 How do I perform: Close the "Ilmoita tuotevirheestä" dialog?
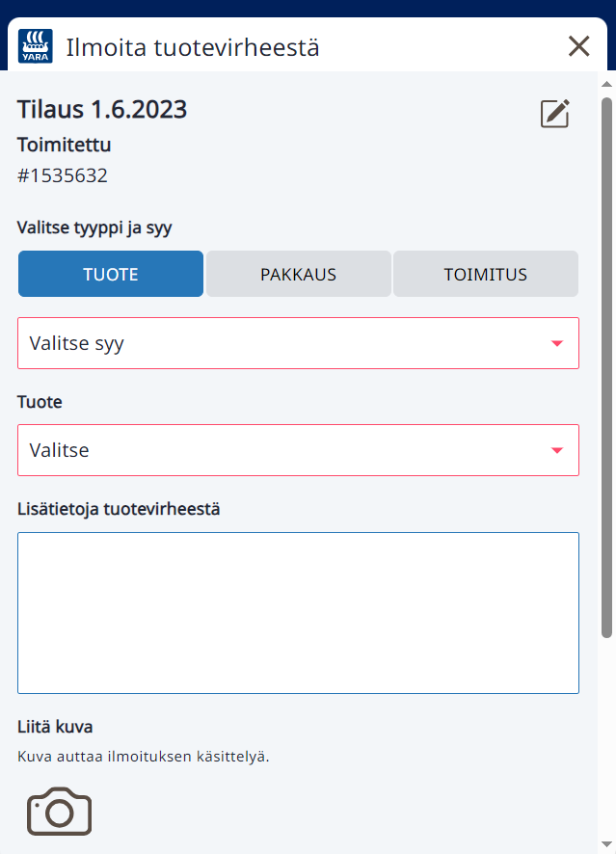coord(578,45)
